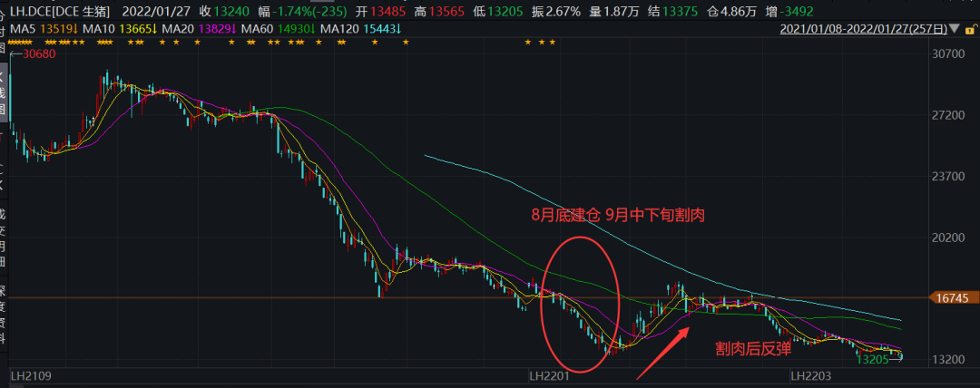Click the amplitude value 2.67%
The height and width of the screenshot is (388, 980).
563,11
